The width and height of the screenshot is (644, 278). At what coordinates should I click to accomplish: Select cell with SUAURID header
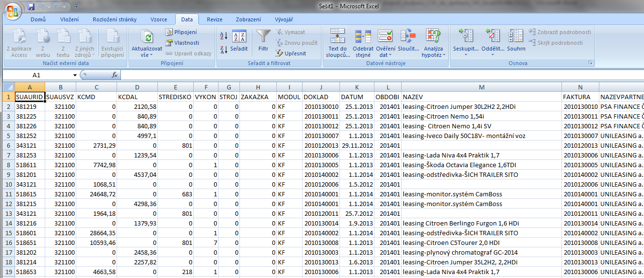click(x=30, y=97)
